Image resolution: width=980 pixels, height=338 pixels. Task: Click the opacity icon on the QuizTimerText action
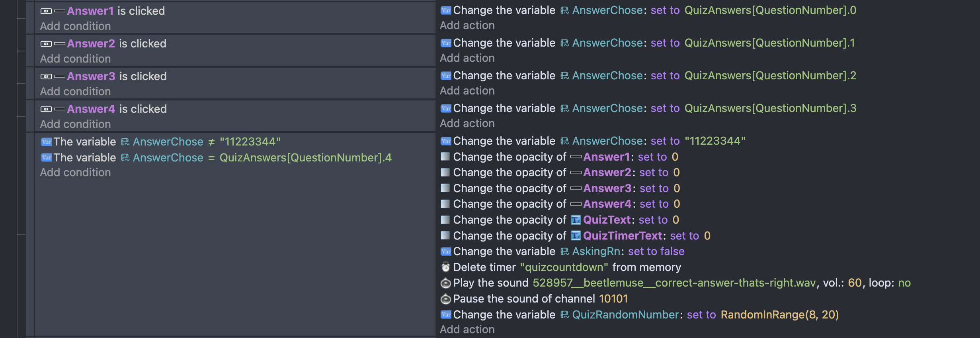(445, 236)
